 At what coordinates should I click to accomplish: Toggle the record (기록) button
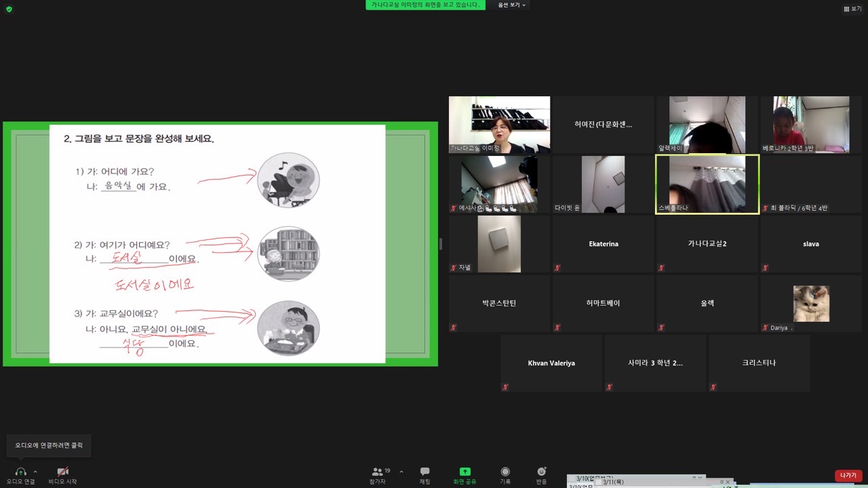(x=505, y=474)
